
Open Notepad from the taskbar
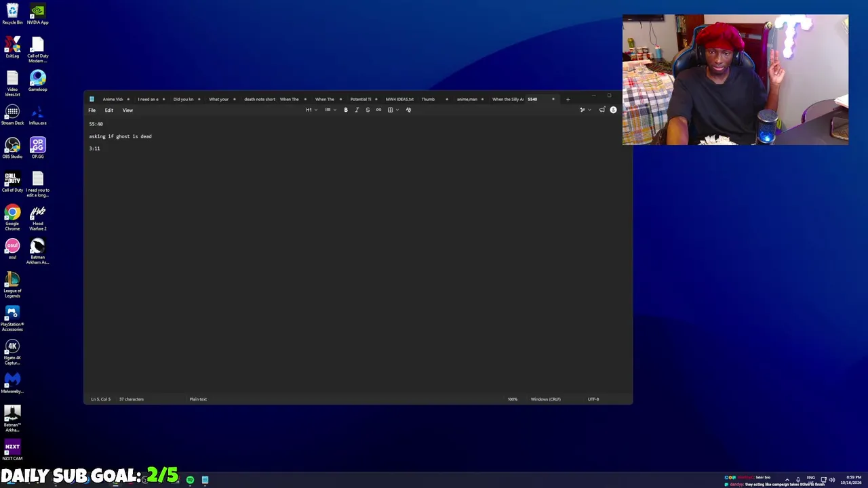(205, 480)
